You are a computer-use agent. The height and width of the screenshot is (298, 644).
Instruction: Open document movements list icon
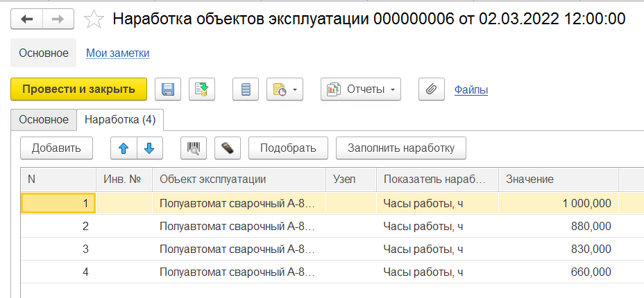245,89
